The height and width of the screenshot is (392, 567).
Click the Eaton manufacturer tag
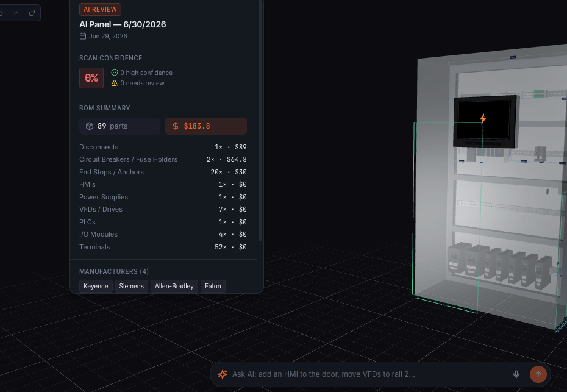[213, 286]
